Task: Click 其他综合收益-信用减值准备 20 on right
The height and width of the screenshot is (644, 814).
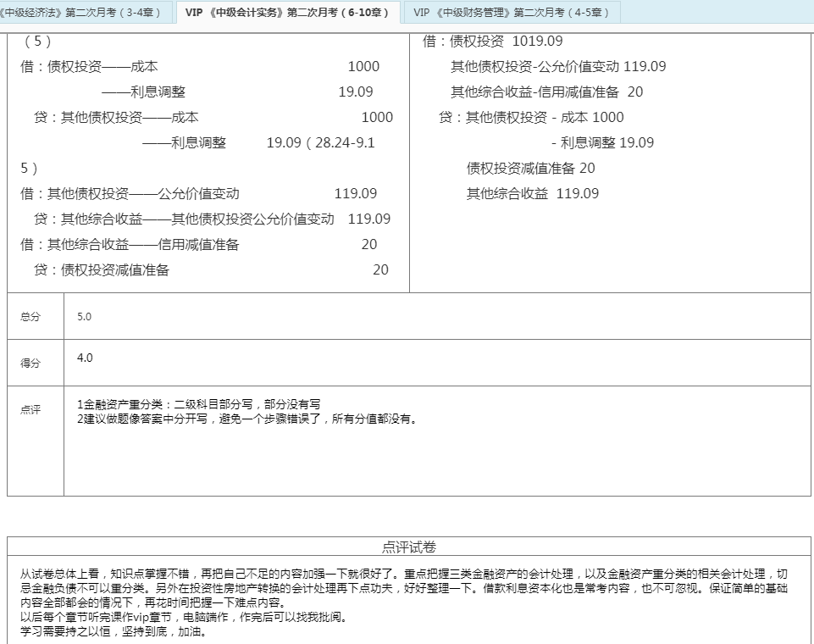Action: click(x=546, y=92)
